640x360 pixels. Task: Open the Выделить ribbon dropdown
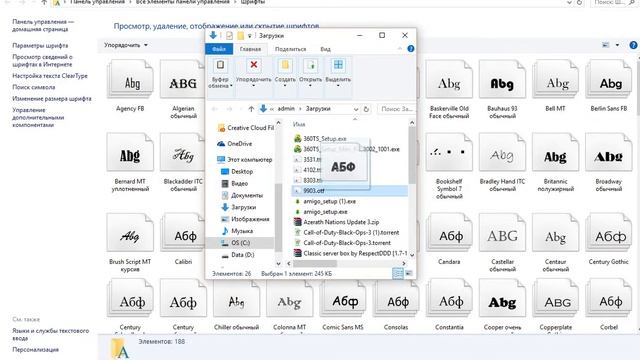[338, 73]
